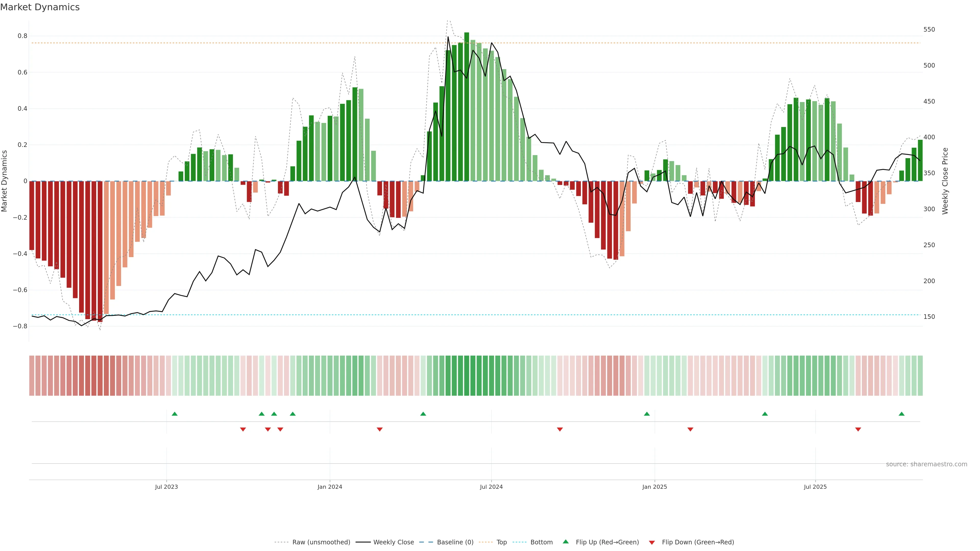
Task: Click the green flip-up marker just before Jan 2025
Action: pos(647,414)
